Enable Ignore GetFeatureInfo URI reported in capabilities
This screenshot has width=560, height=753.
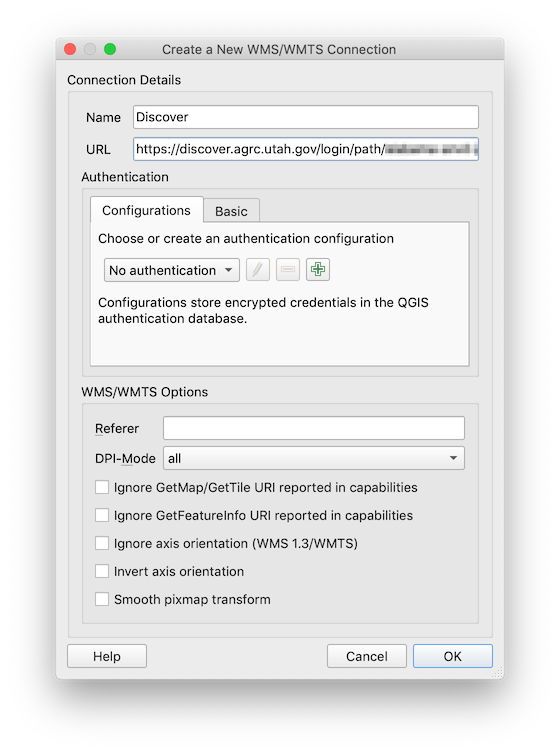[102, 515]
